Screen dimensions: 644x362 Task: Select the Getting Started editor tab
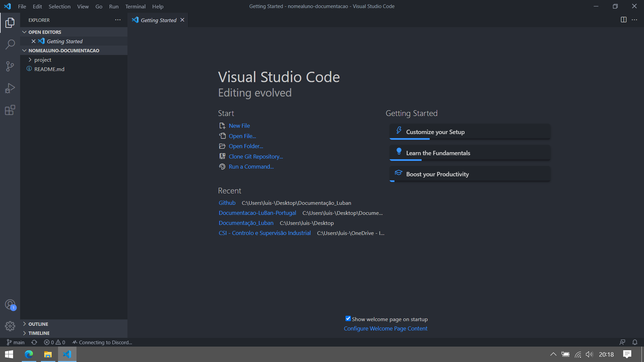(158, 20)
